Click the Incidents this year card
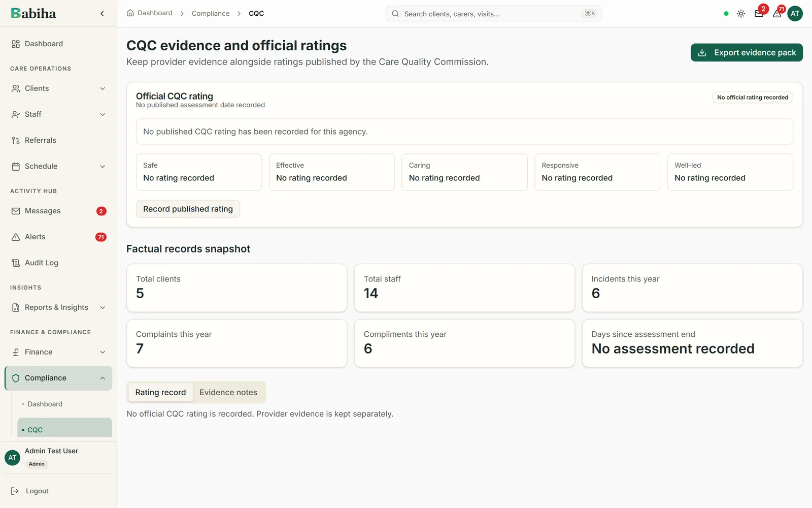 click(692, 288)
